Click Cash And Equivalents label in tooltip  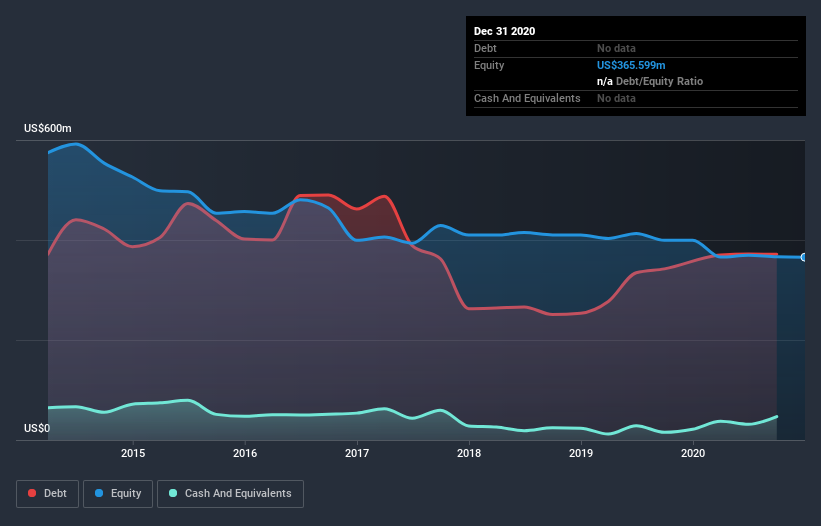point(527,98)
